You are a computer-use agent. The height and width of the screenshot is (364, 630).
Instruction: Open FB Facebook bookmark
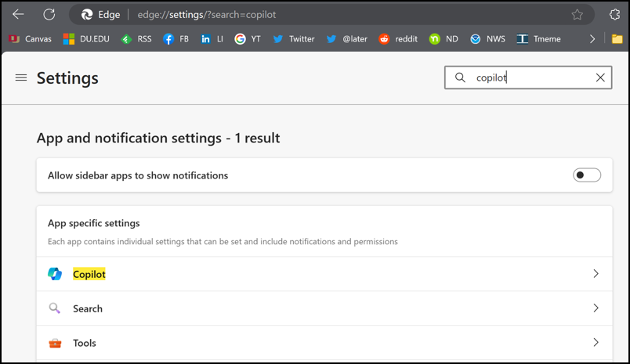[x=176, y=39]
